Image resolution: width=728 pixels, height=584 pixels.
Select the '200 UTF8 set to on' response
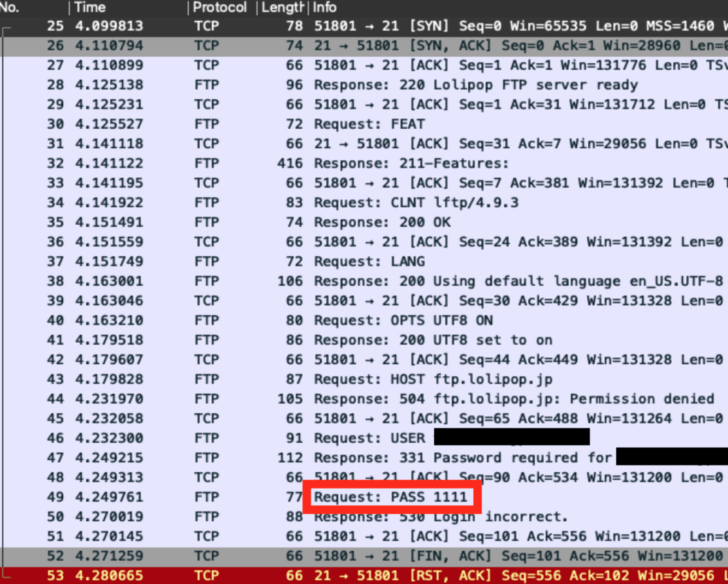click(364, 340)
